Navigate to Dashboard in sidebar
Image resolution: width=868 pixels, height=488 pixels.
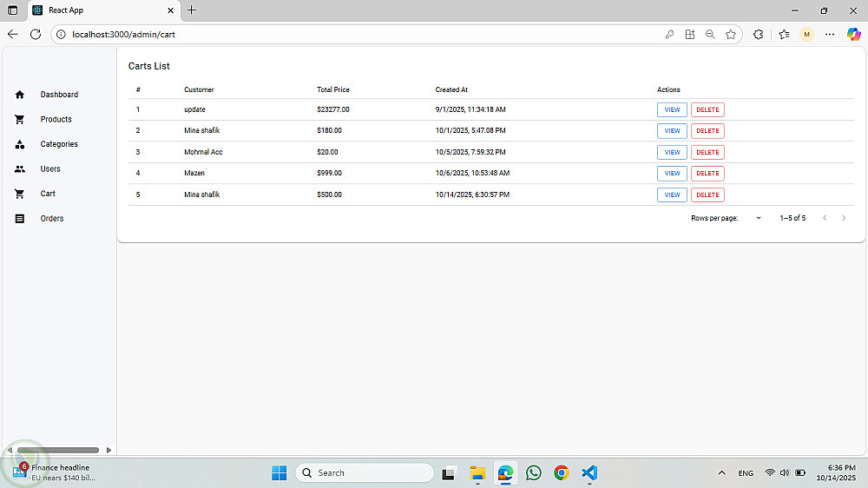click(x=59, y=95)
